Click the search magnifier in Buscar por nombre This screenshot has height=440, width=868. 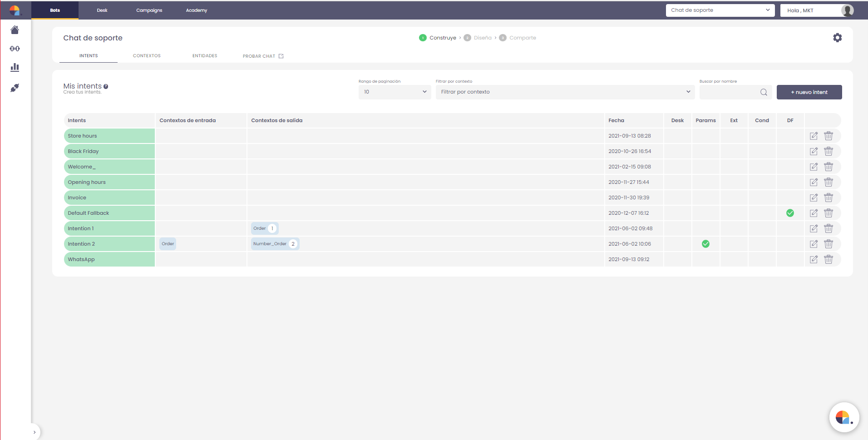(x=763, y=92)
